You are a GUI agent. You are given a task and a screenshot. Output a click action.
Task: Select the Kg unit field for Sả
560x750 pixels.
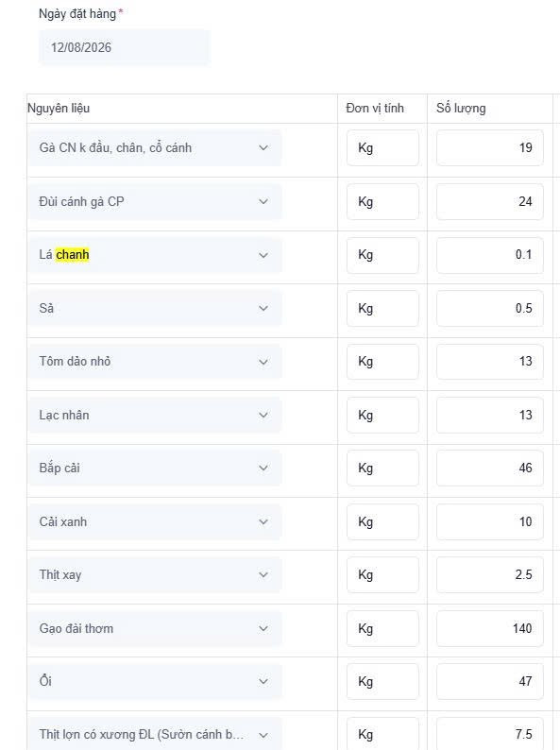382,308
